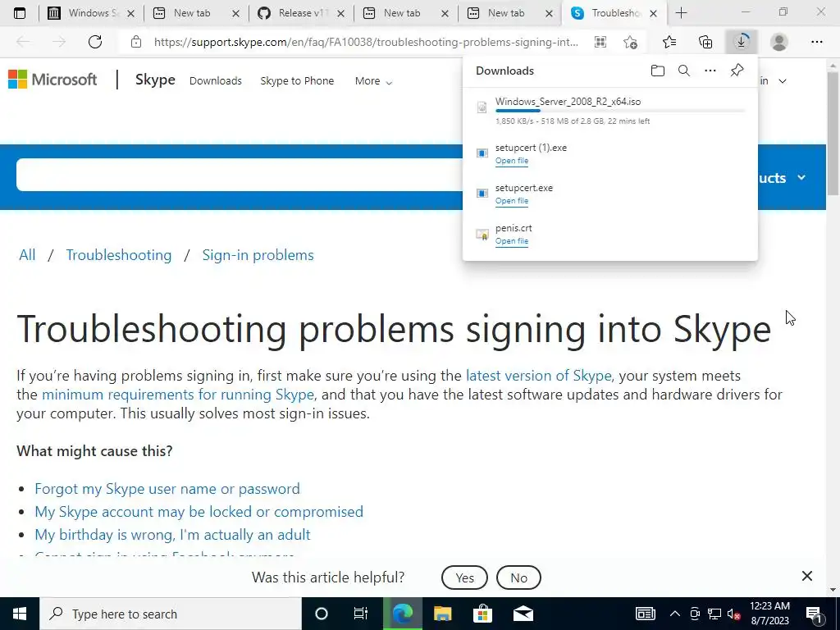Click Windows_Server_2008_R2_x64.iso download entry
Screen dimensions: 840x630
(609, 111)
